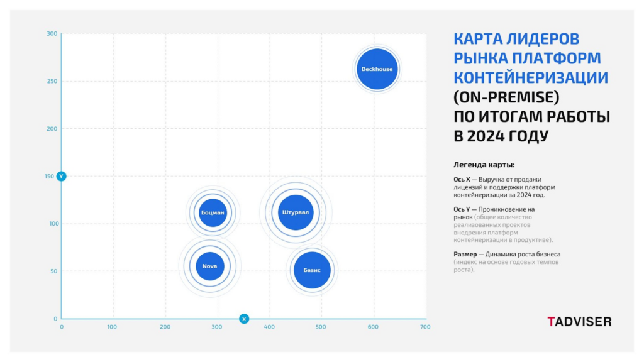Viewport: 644px width, 362px height.
Task: Click the Deckhouse bubble on the chart
Action: (377, 69)
